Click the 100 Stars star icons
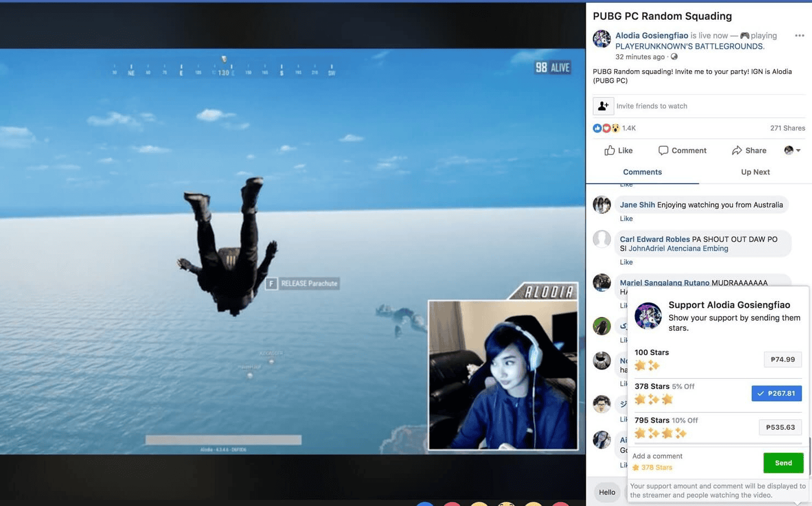 pyautogui.click(x=647, y=366)
